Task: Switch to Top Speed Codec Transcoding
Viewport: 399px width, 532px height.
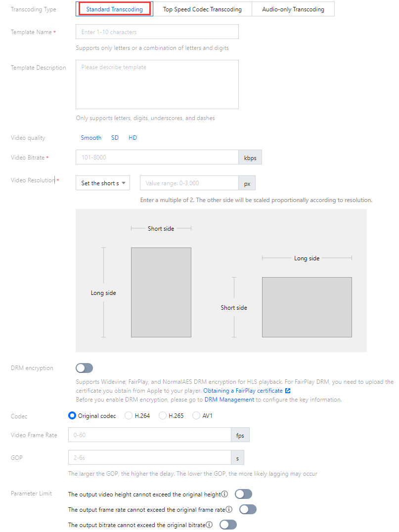Action: (202, 9)
